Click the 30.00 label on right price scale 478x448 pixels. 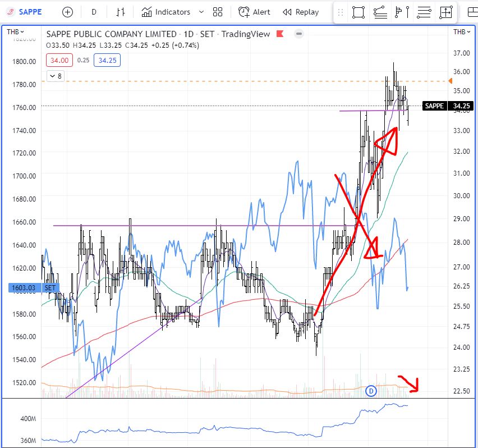pyautogui.click(x=462, y=196)
